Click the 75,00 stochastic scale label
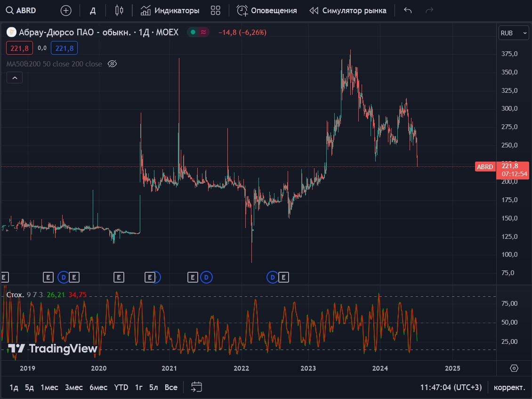Viewport: 532px width, 399px height. pos(509,303)
